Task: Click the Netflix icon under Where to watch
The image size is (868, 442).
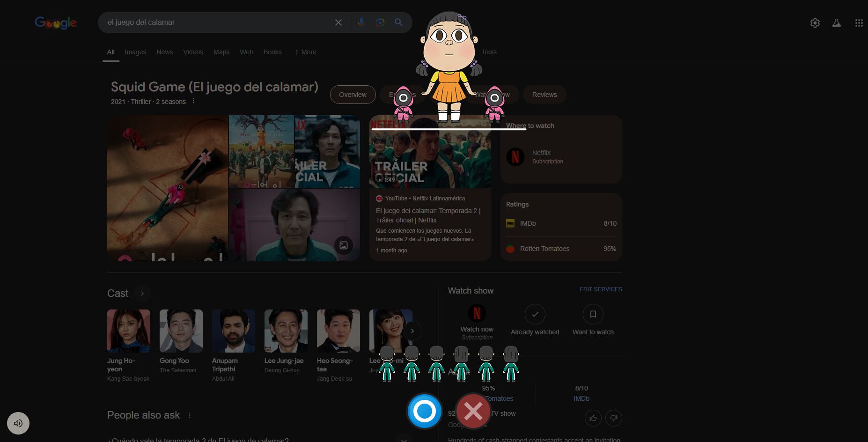Action: pos(515,157)
